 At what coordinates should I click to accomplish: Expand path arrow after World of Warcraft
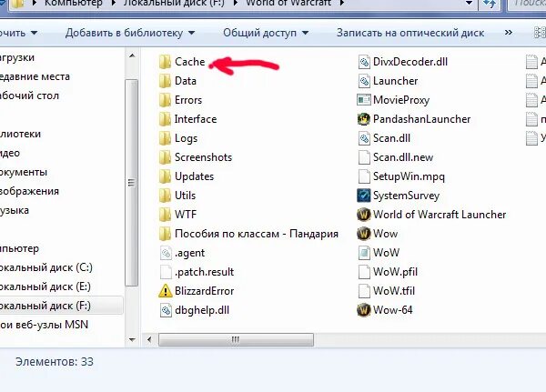coord(341,4)
